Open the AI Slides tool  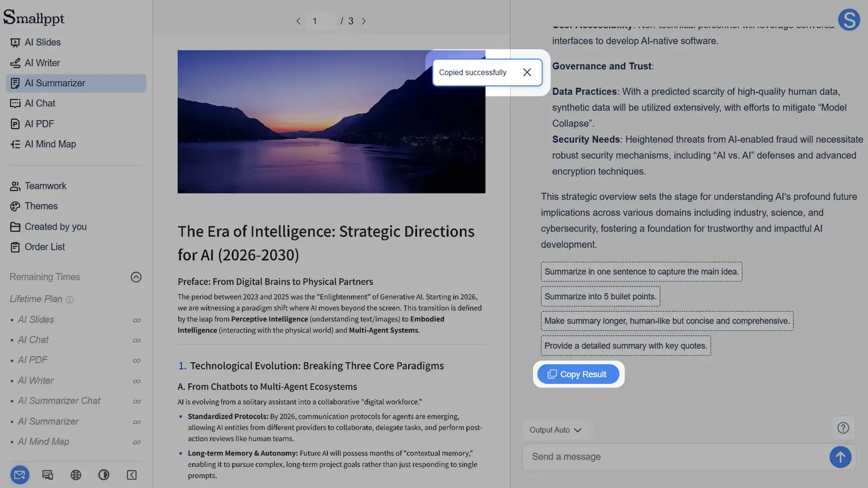pos(42,42)
